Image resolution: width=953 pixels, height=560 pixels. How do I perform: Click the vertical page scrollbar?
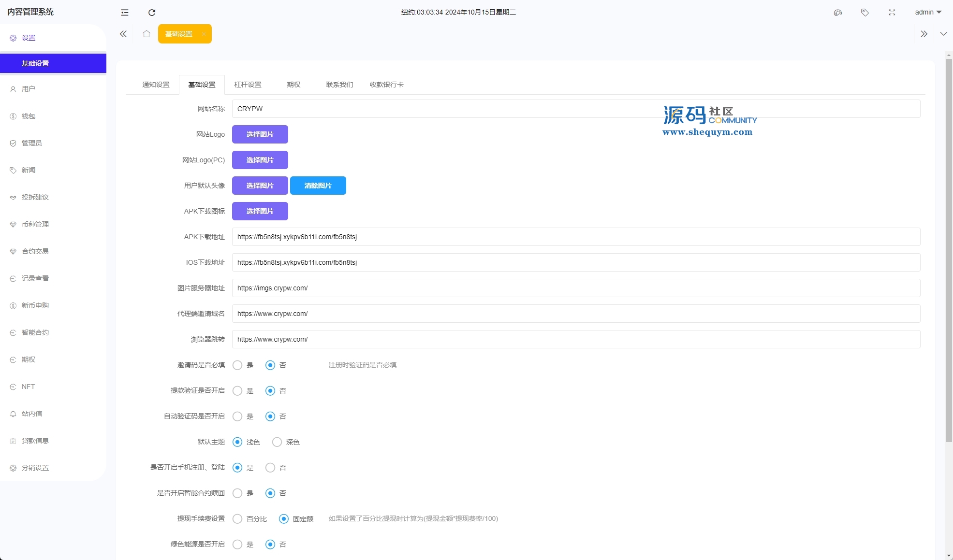pos(949,251)
